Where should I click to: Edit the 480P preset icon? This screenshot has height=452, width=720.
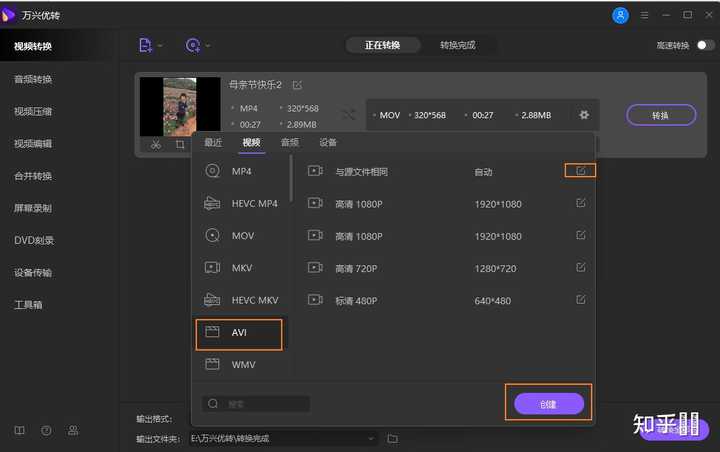pos(580,299)
